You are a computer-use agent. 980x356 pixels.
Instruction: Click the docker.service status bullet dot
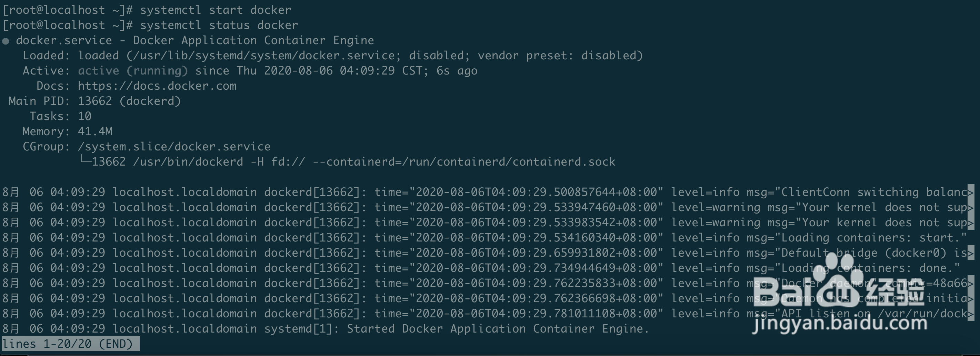[6, 41]
